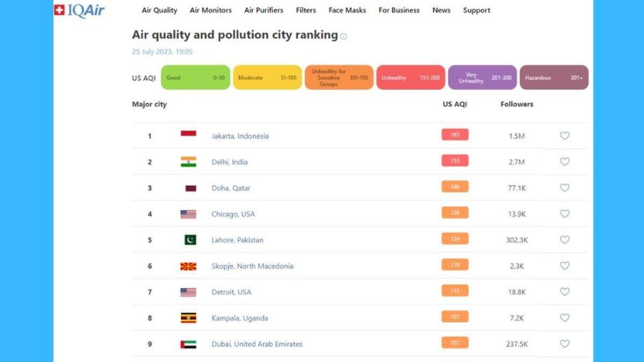
Task: Favorite Jakarta, Indonesia with the heart icon
Action: click(565, 136)
